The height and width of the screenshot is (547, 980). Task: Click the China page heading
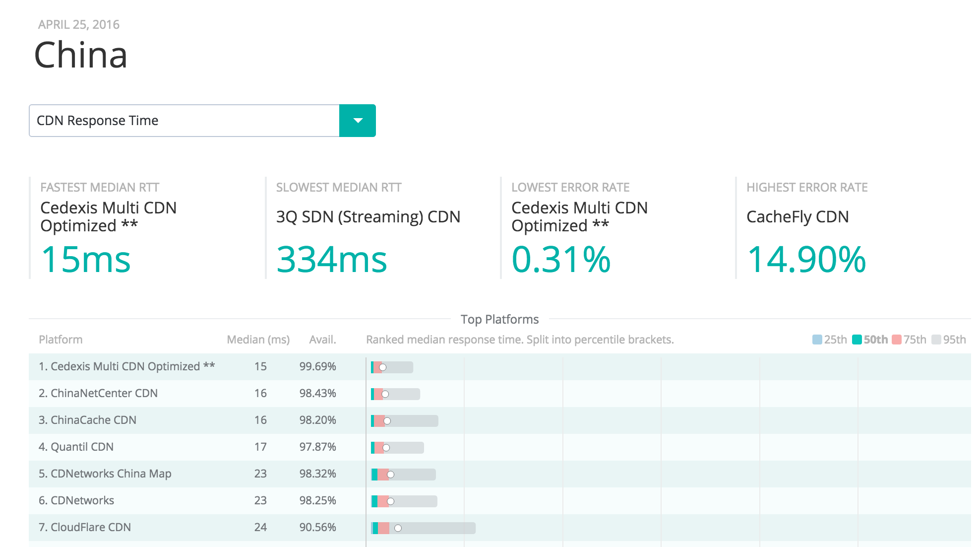(x=81, y=55)
